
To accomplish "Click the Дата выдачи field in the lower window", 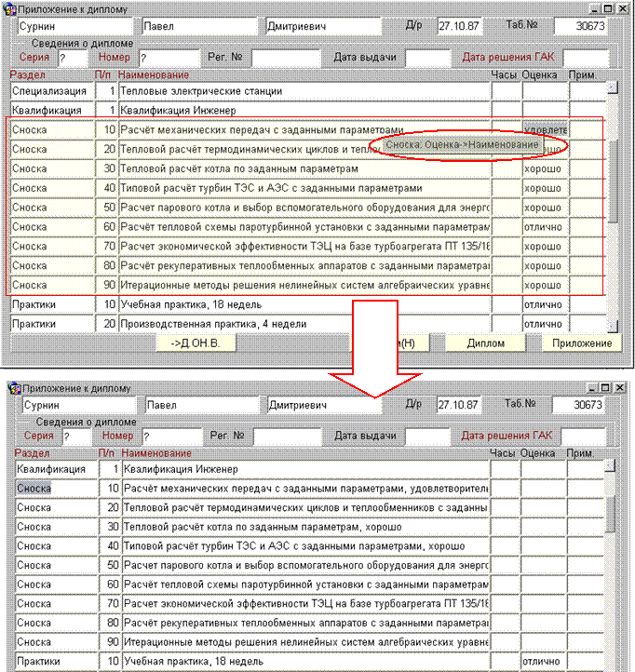I will [x=427, y=437].
